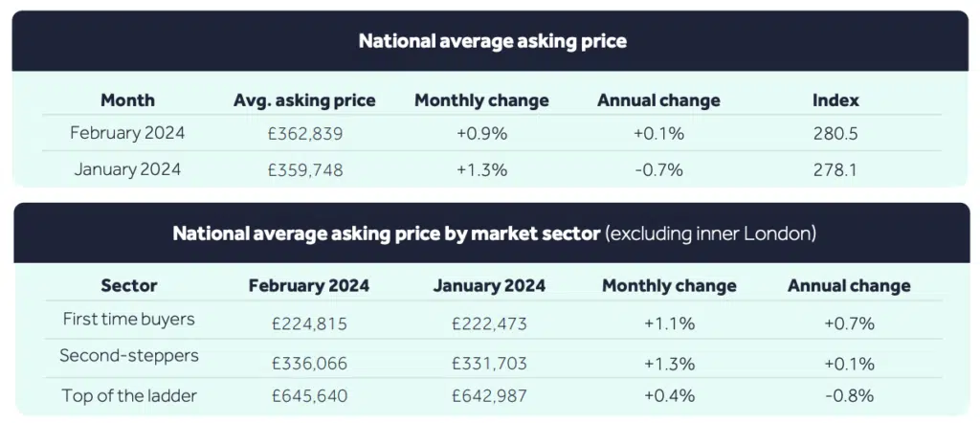Screen dimensions: 980x423
Task: Select the 'Month' column header
Action: 127,100
